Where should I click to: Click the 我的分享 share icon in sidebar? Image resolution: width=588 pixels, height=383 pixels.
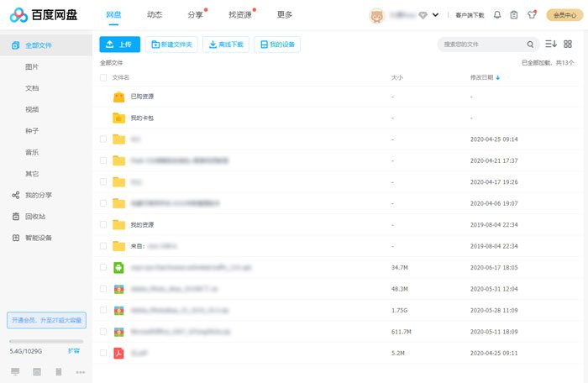coord(16,195)
